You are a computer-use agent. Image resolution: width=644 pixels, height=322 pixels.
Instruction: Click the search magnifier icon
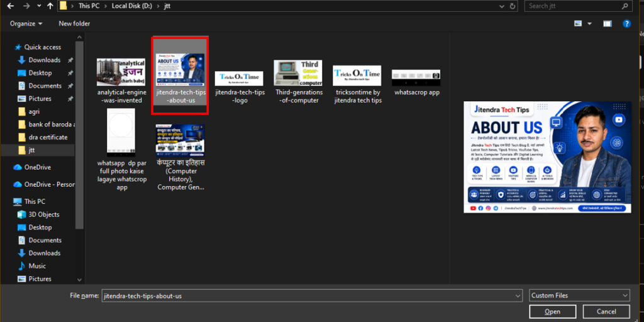click(625, 6)
